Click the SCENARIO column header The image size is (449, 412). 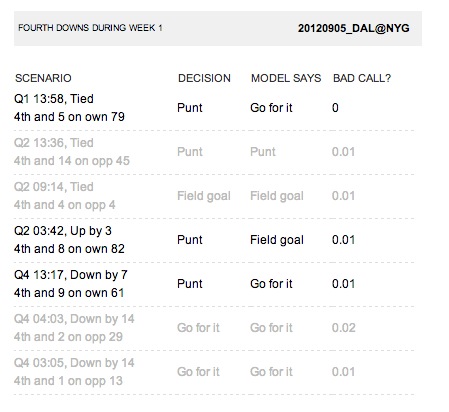click(43, 78)
